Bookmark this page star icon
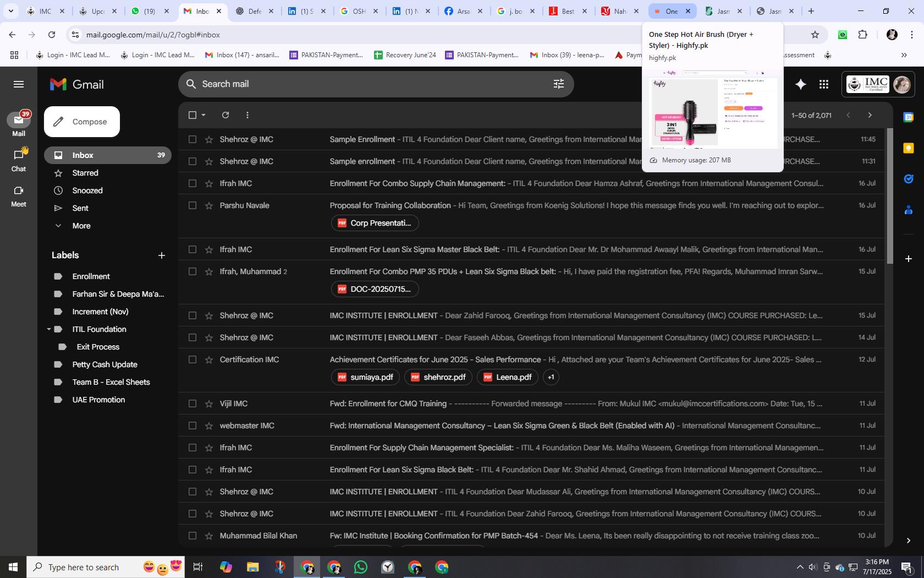924x578 pixels. tap(815, 35)
